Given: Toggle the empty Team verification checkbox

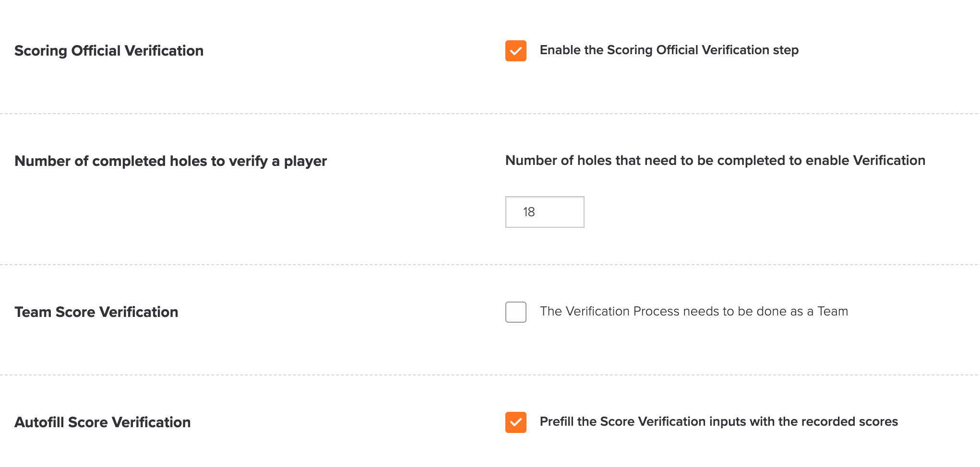Looking at the screenshot, I should [x=515, y=312].
